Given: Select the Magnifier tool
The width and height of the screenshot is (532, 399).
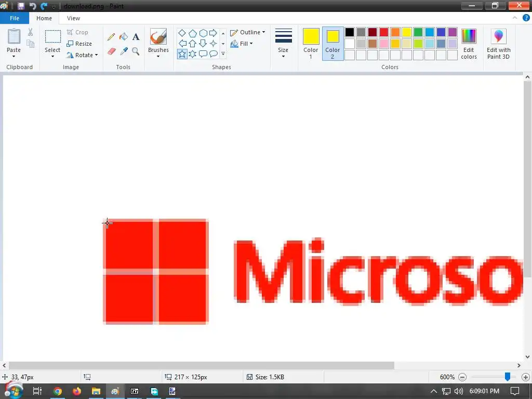Looking at the screenshot, I should tap(136, 51).
